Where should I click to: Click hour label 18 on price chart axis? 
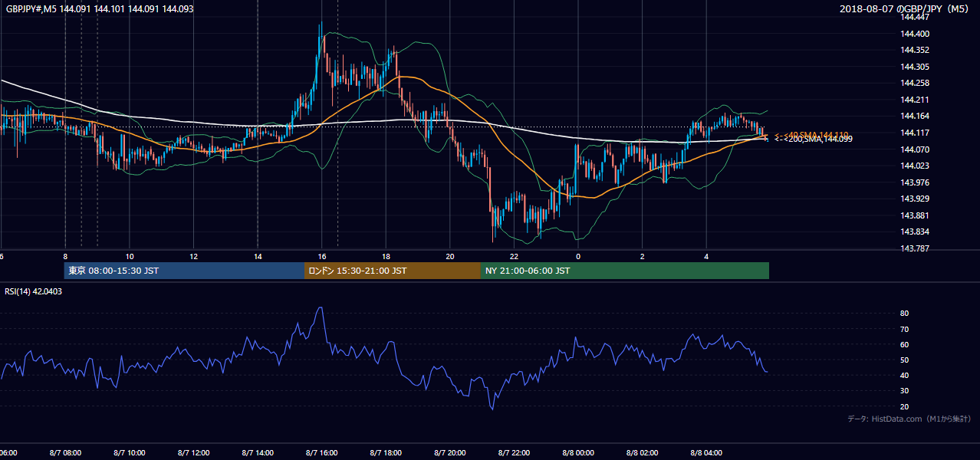tap(386, 256)
